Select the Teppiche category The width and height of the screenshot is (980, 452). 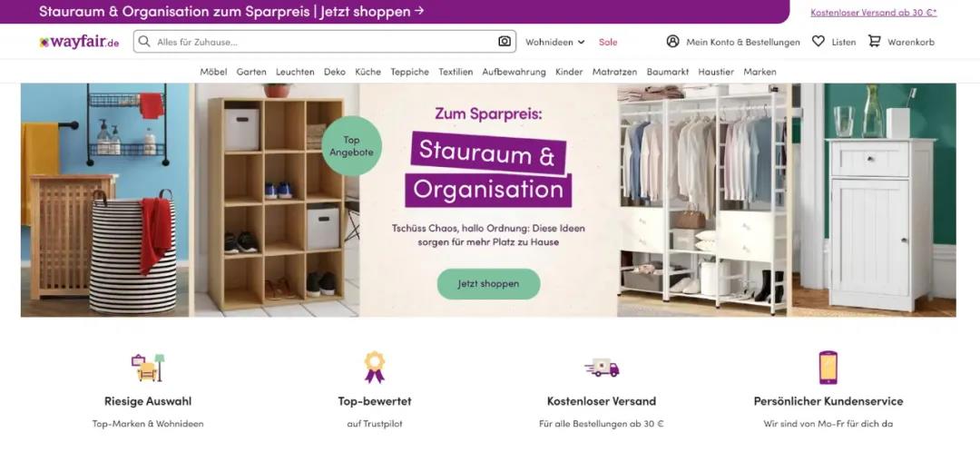tap(409, 72)
